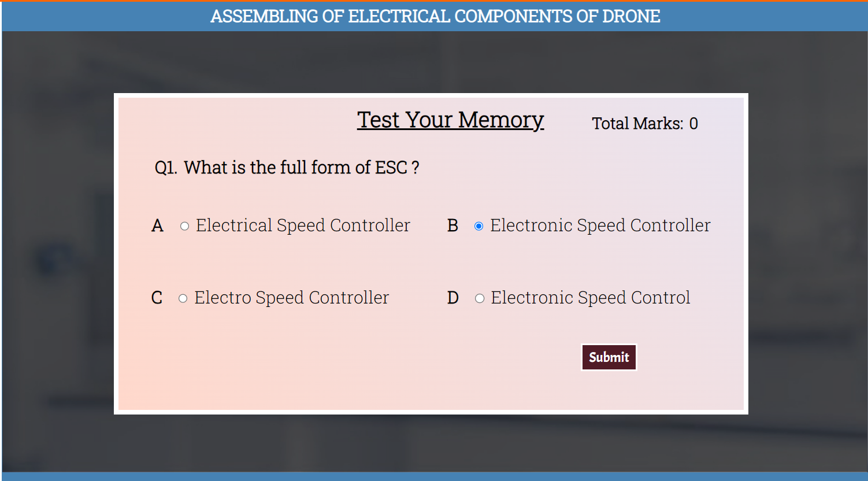Click the "Electro Speed Controller" answer text

click(x=291, y=298)
